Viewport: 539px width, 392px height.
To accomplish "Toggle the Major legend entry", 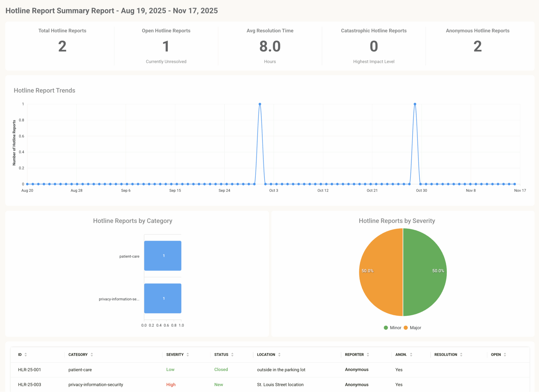I will click(413, 328).
